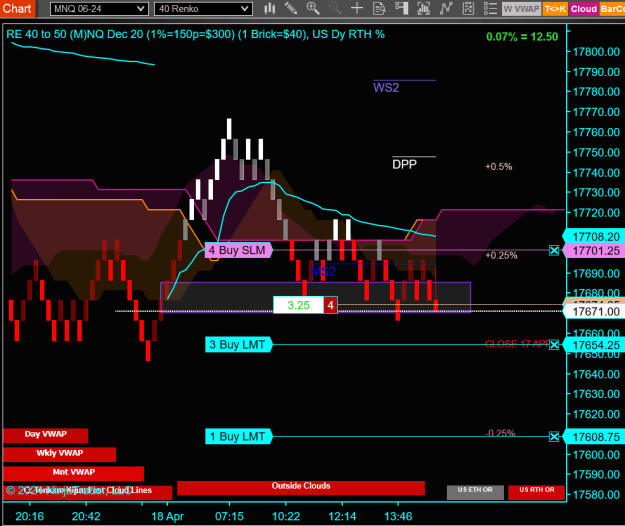Screen dimensions: 625x526
Task: Toggle the T<>K toolbar button
Action: [555, 9]
